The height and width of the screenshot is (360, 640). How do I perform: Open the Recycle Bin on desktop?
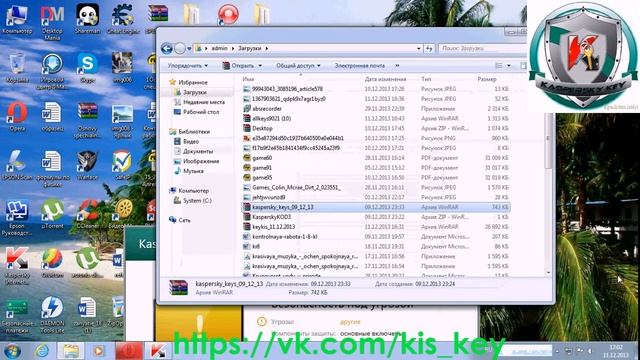click(x=17, y=68)
